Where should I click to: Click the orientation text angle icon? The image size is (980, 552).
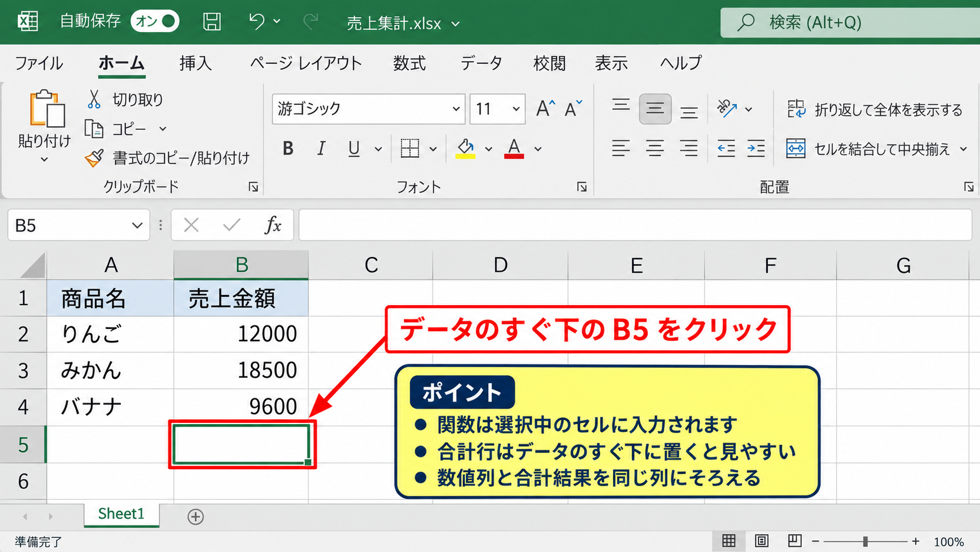coord(727,109)
